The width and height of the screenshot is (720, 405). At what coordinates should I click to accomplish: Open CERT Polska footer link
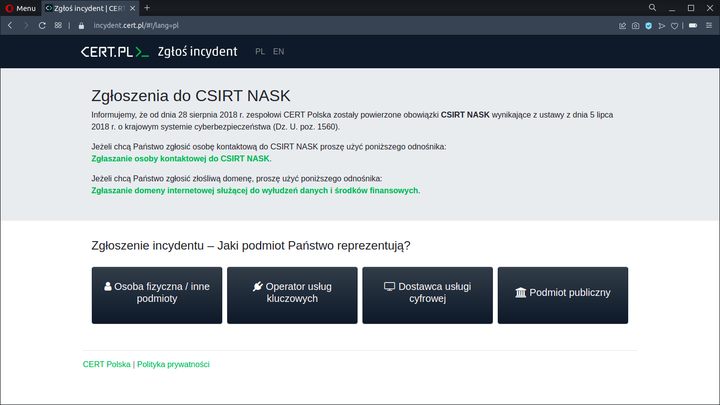tap(107, 364)
